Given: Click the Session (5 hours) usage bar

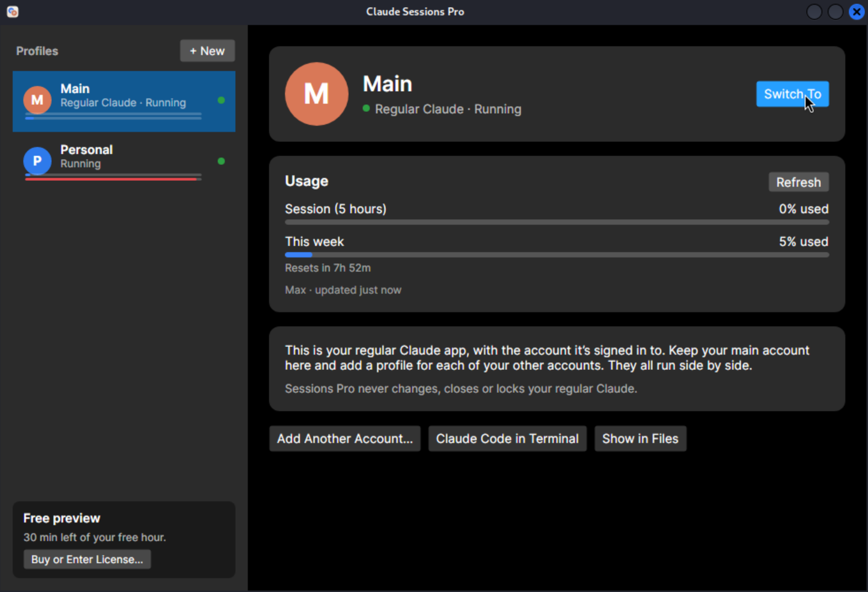Looking at the screenshot, I should [557, 222].
